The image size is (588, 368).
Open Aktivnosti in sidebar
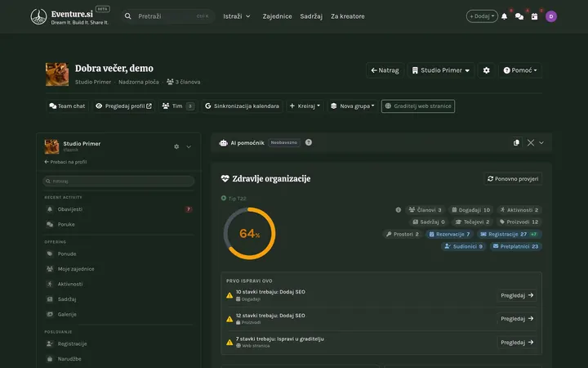coord(119,284)
